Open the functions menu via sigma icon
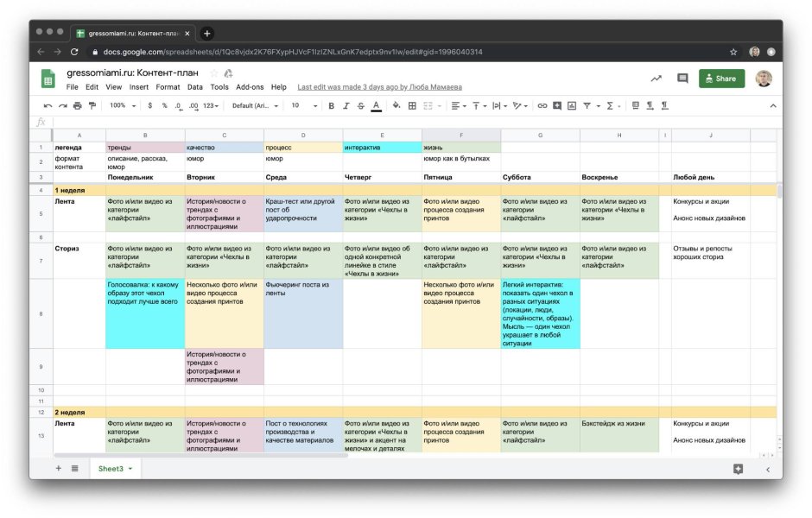This screenshot has width=812, height=518. (608, 104)
